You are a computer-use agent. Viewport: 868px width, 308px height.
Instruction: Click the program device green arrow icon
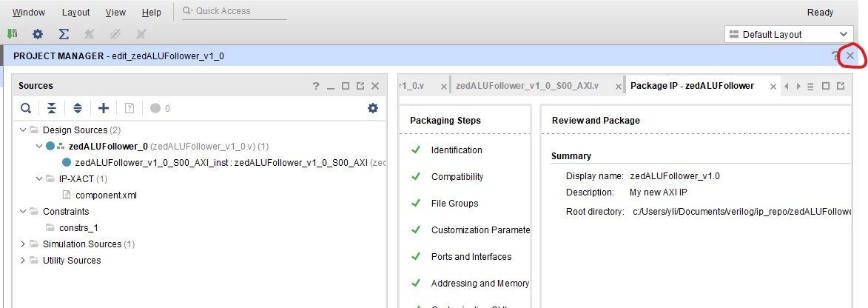[x=12, y=34]
